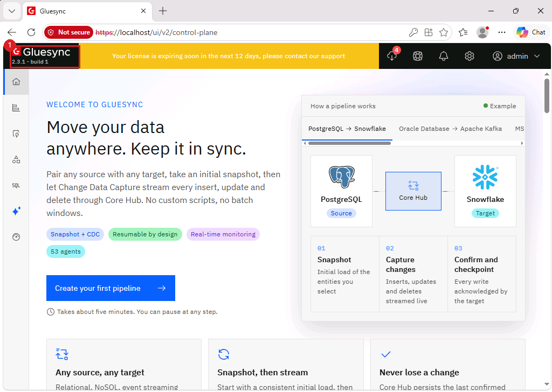Click the PostgreSQL source card

coord(341,191)
